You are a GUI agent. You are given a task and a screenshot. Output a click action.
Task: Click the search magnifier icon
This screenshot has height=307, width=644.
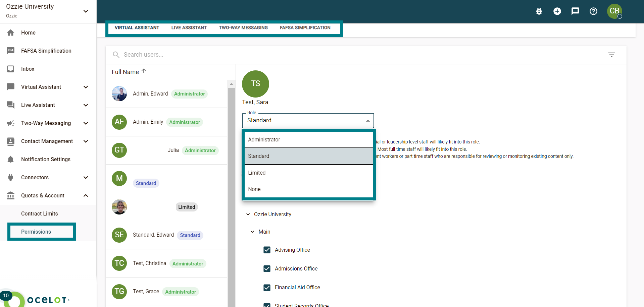[x=116, y=55]
